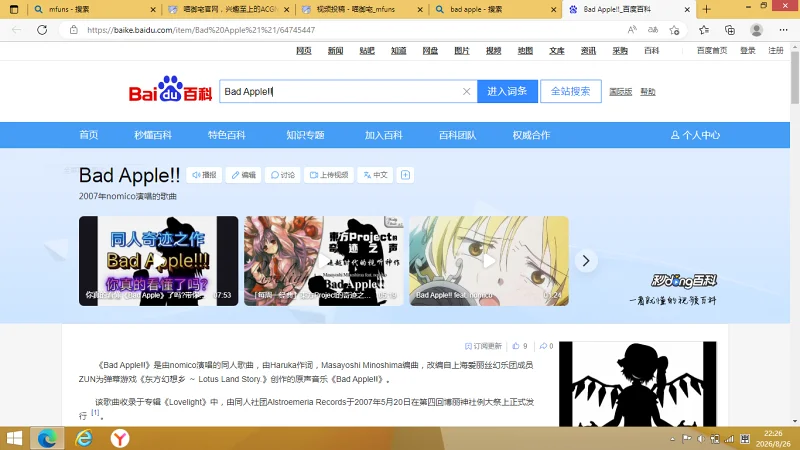This screenshot has width=800, height=450.
Task: Refresh the page with reload icon
Action: tap(42, 30)
